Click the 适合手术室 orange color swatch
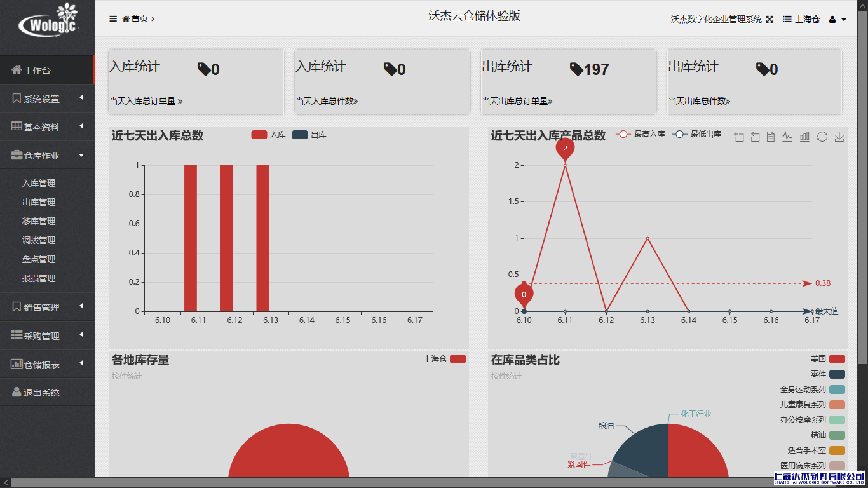868x488 pixels. click(x=837, y=451)
